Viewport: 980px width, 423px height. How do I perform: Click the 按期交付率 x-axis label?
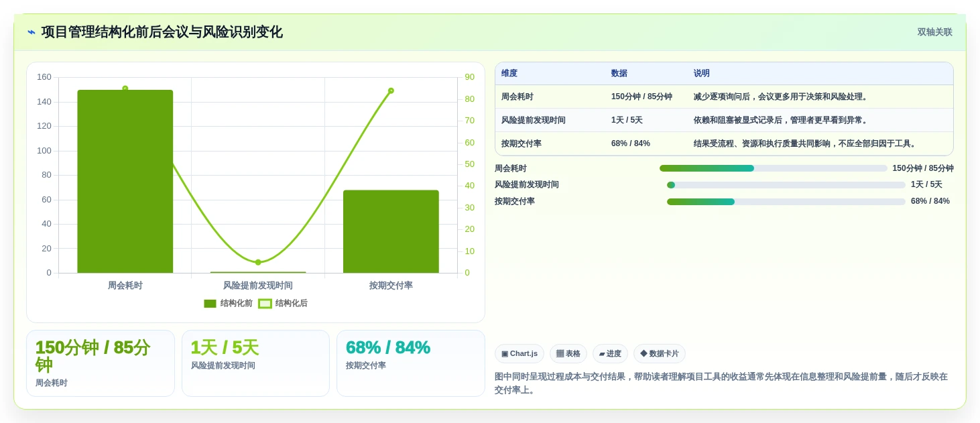(x=391, y=286)
